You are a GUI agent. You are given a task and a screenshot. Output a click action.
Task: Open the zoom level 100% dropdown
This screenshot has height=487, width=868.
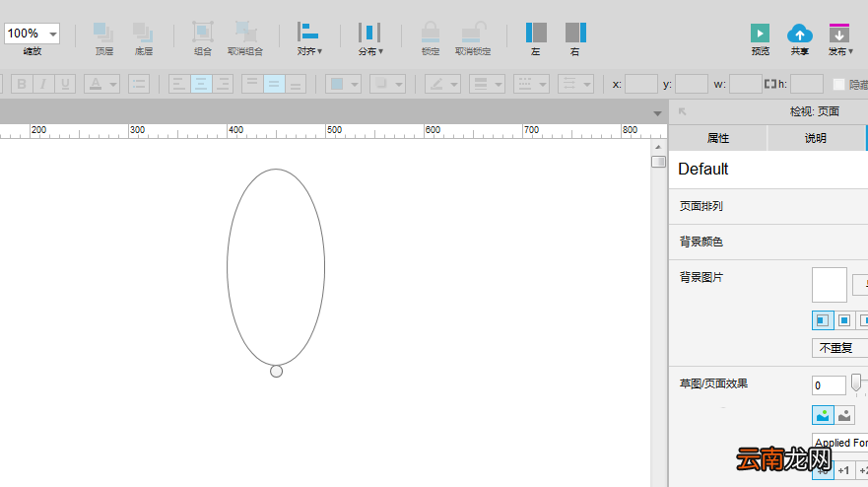(33, 34)
